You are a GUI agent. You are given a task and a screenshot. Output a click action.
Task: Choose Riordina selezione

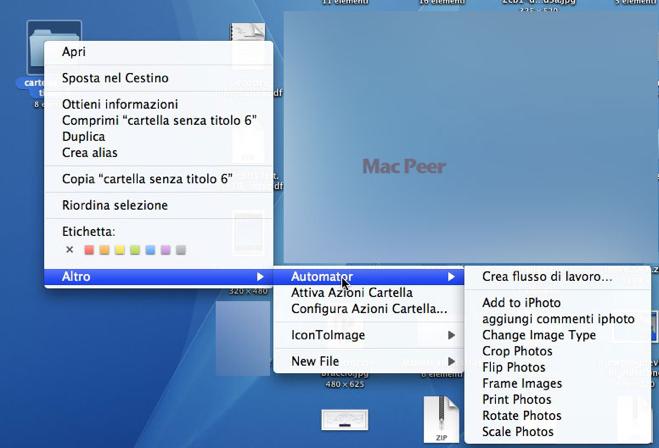tap(158, 205)
